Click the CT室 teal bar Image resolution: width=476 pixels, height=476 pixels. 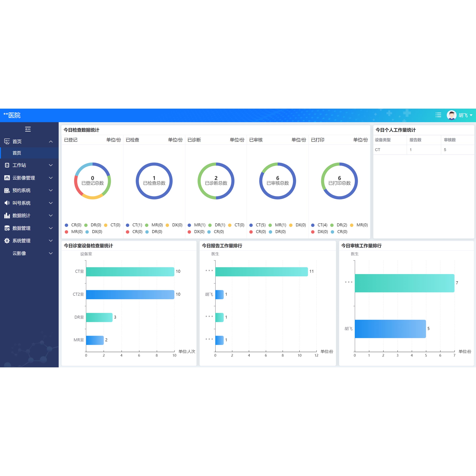click(130, 271)
